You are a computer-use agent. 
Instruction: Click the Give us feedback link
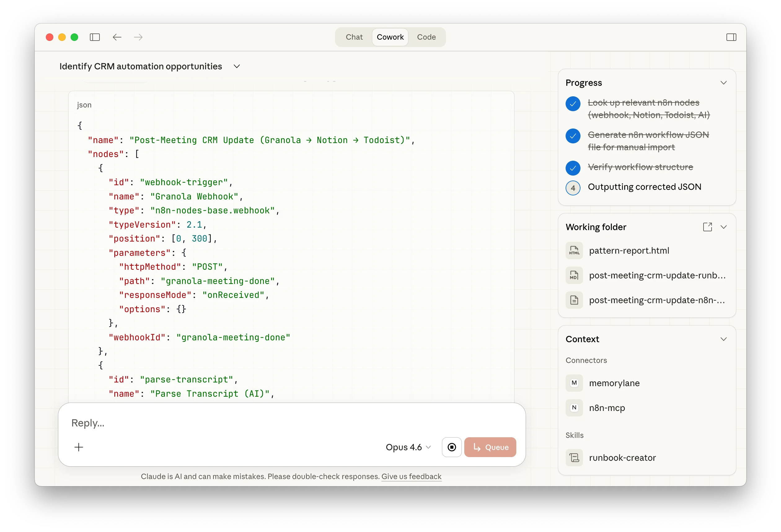411,476
